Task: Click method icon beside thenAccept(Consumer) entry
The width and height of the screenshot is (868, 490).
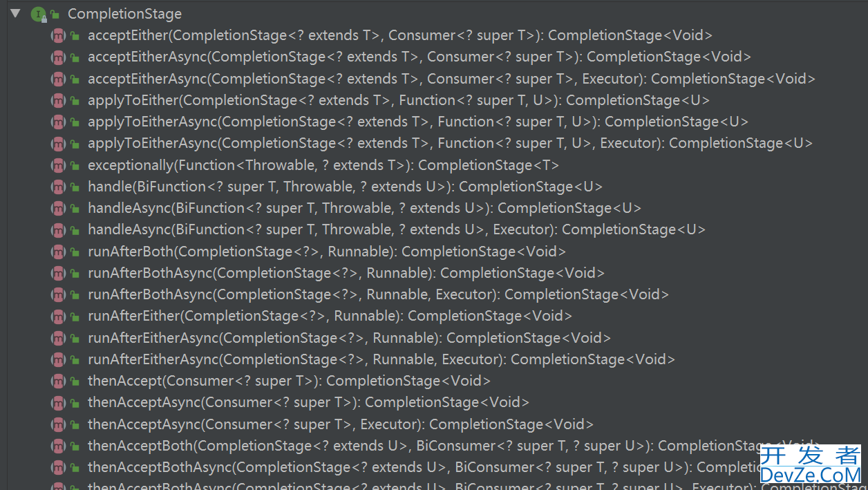Action: (58, 381)
